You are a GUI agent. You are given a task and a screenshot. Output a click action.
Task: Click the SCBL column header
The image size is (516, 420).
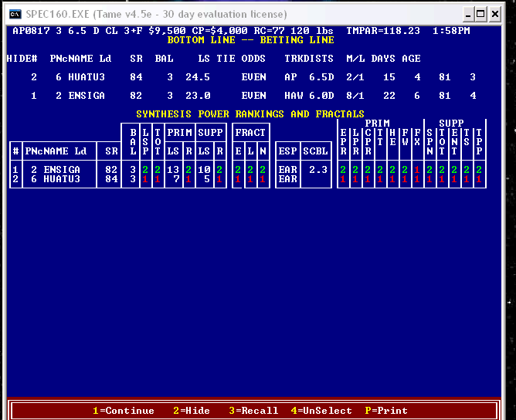[x=315, y=151]
